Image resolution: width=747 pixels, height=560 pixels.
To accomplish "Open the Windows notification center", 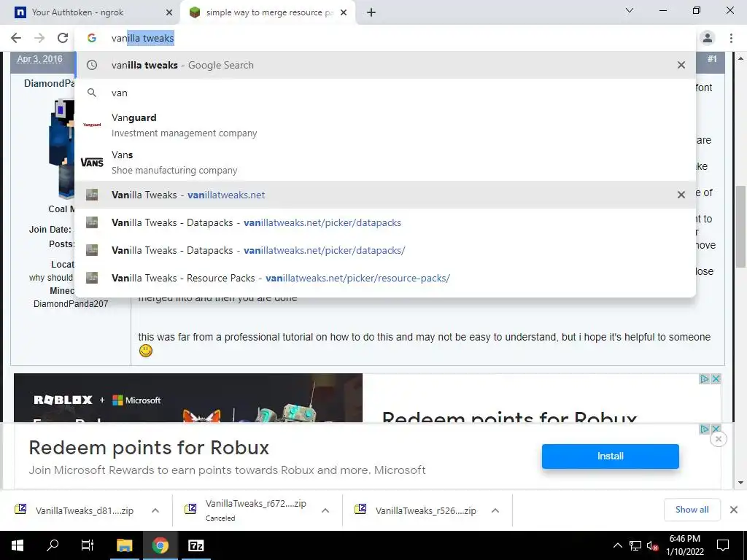I will click(x=723, y=545).
